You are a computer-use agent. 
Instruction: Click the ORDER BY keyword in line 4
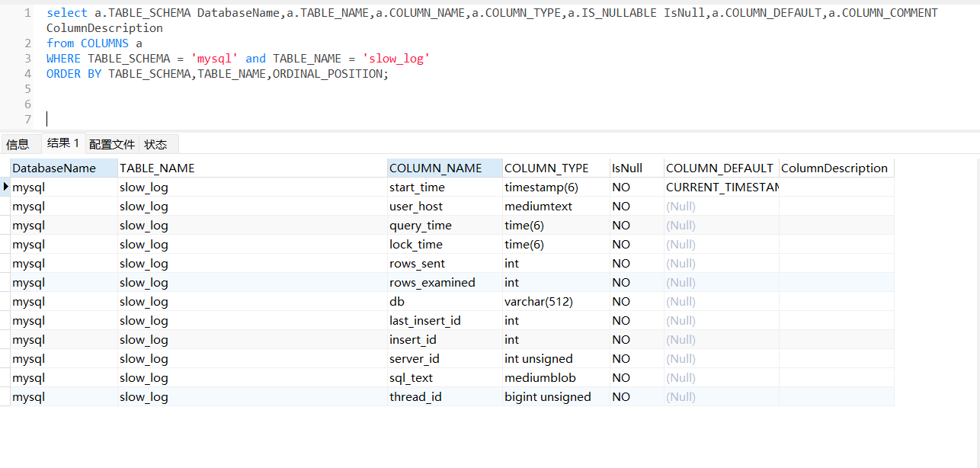(74, 73)
